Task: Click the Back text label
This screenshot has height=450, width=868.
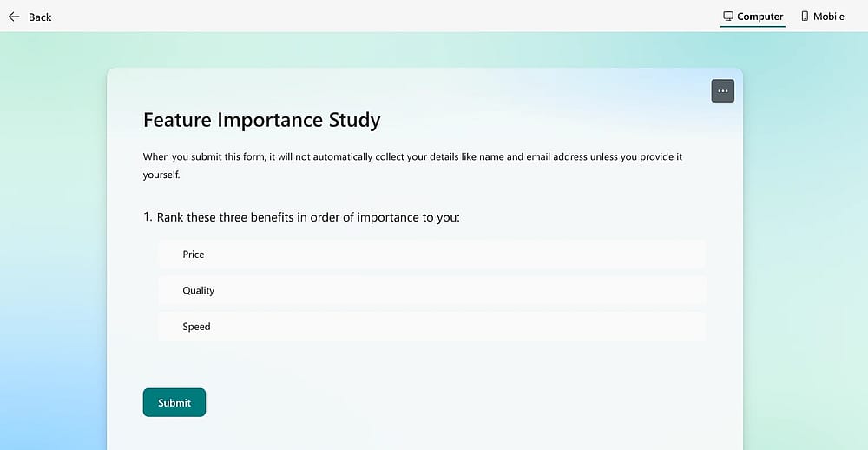Action: coord(40,17)
